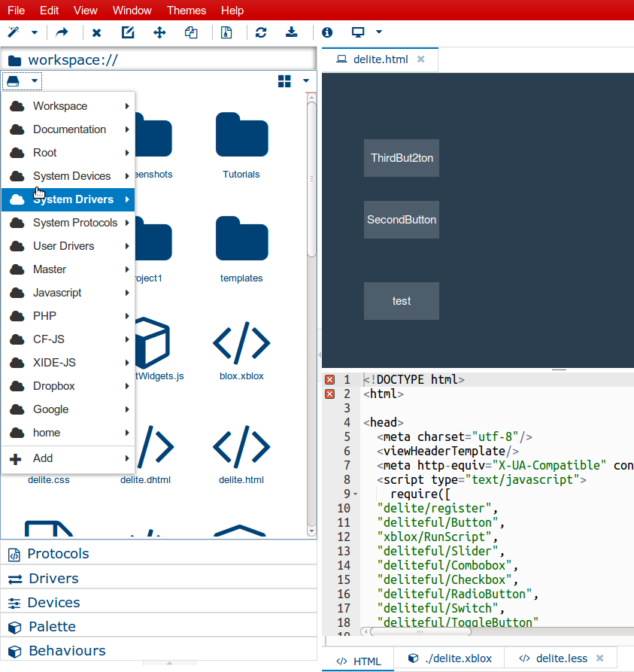Open the grid view layout dropdown
634x672 pixels.
tap(305, 81)
